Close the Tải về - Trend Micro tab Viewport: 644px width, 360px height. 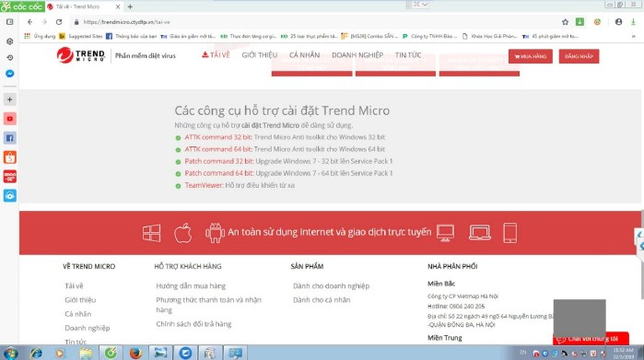(118, 6)
